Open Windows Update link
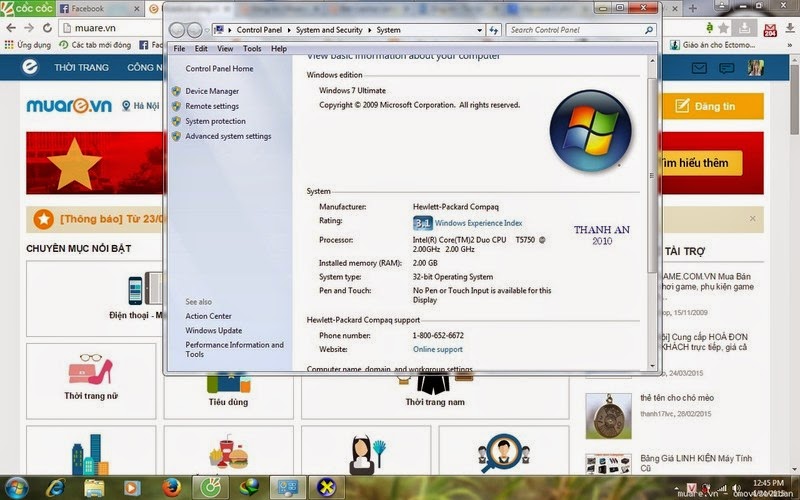The image size is (800, 500). pyautogui.click(x=213, y=330)
